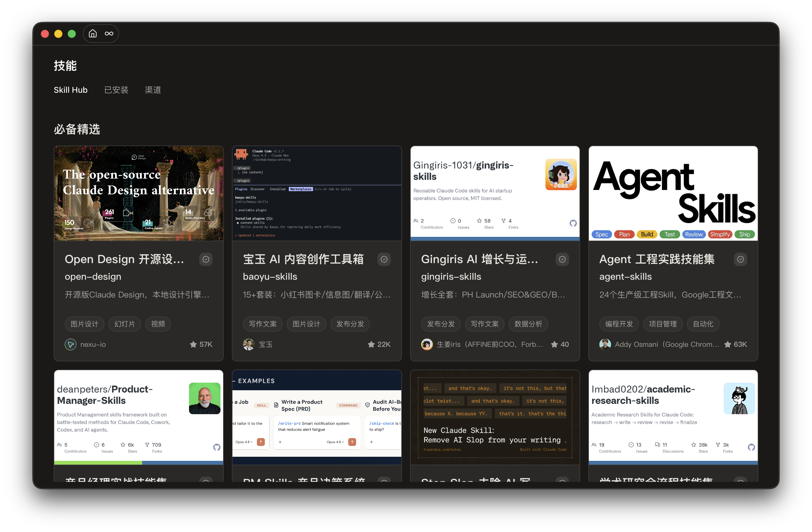Click the 40 star count
812x532 pixels.
pos(560,344)
